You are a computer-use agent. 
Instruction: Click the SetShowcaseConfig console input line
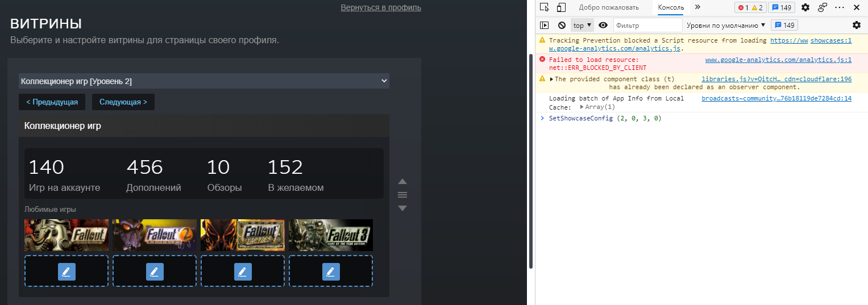tap(605, 118)
